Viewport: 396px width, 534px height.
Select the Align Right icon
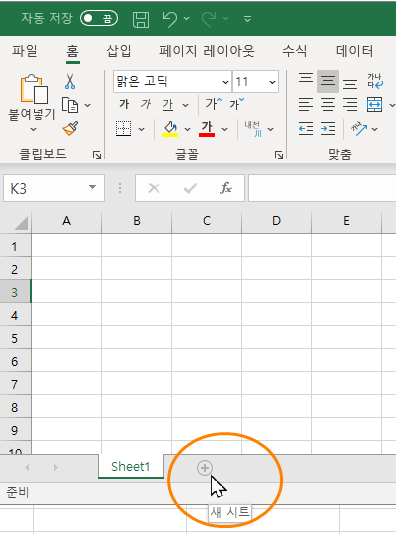(350, 105)
